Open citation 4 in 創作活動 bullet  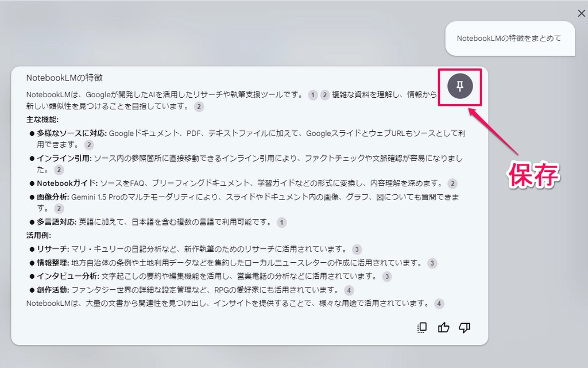click(x=349, y=290)
